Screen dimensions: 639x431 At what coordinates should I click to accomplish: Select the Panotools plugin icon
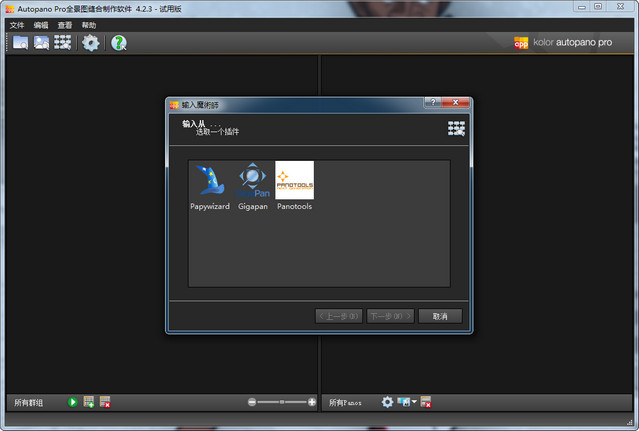coord(295,180)
